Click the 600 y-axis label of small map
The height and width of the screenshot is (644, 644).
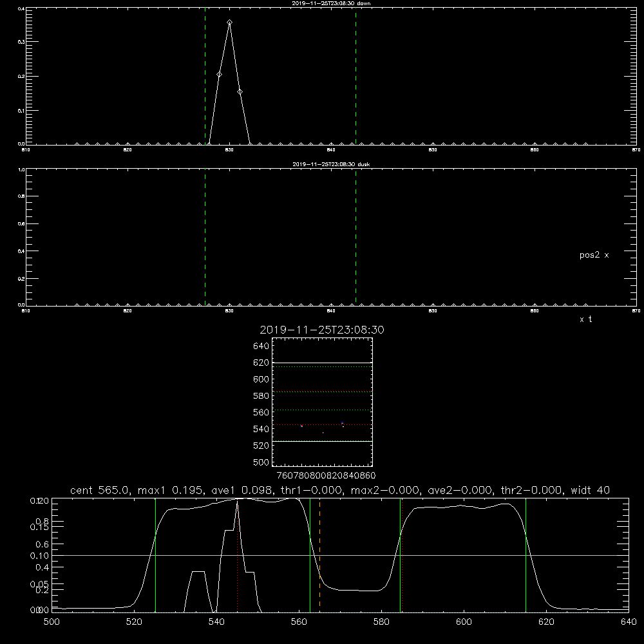tap(261, 379)
